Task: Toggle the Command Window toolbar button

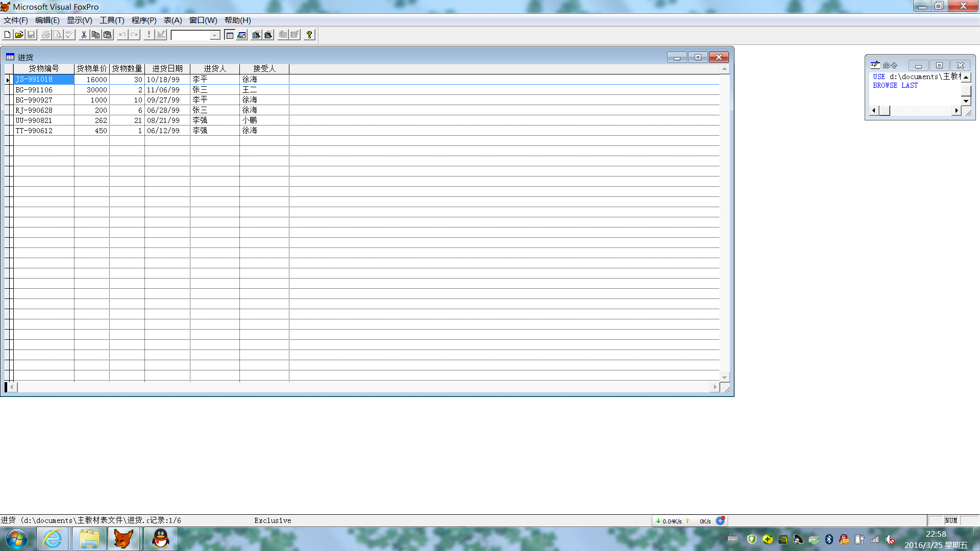Action: point(230,35)
